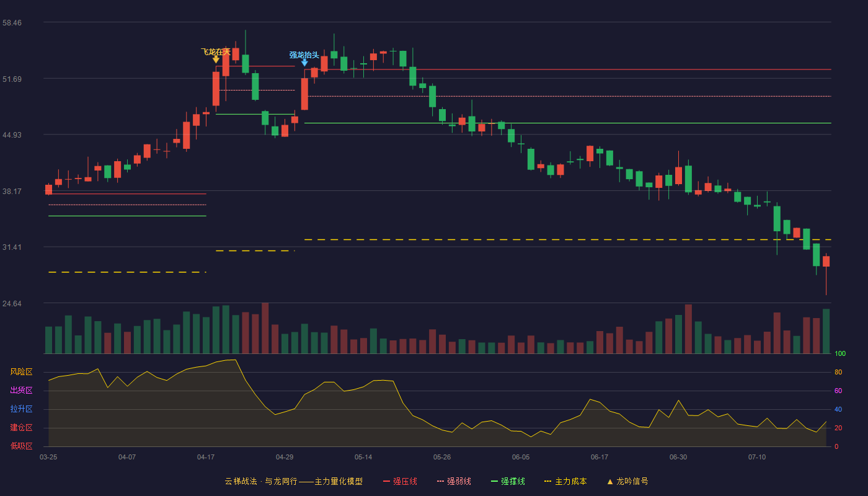Click the 飞龙在天 signal marker
The height and width of the screenshot is (496, 868).
[216, 55]
